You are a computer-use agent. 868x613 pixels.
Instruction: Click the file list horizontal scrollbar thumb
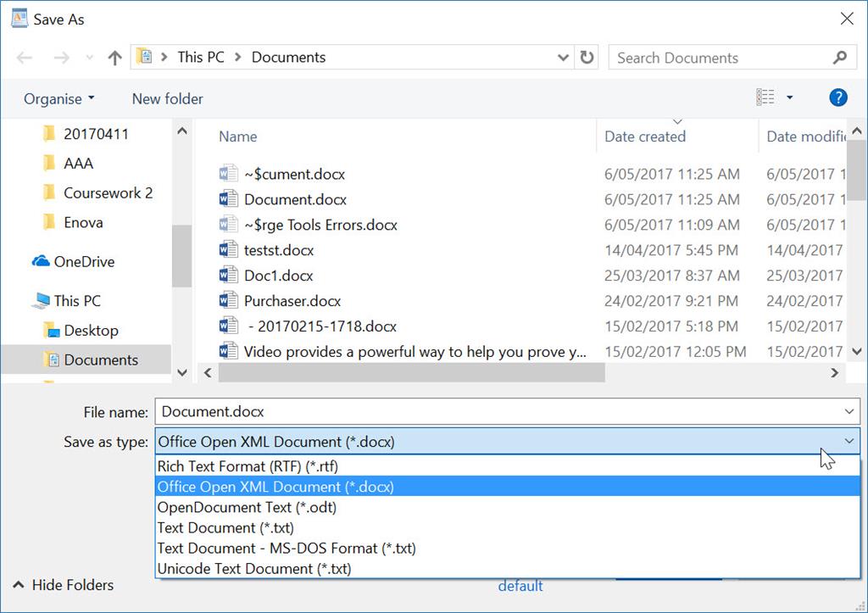pos(412,373)
